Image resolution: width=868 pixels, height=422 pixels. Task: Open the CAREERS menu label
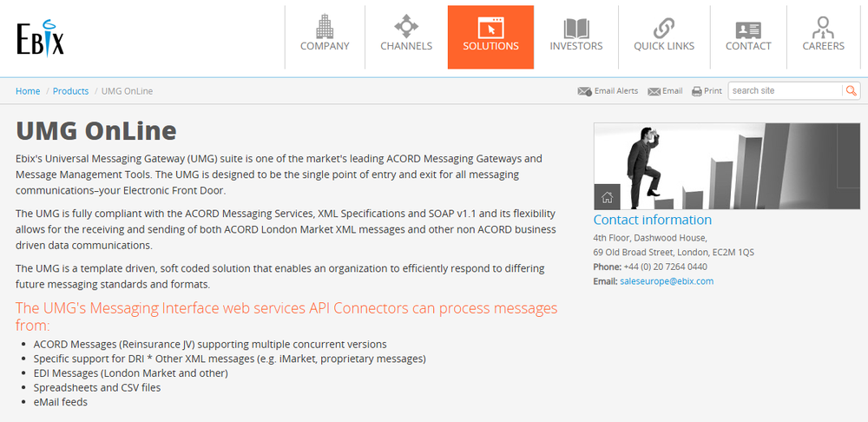click(823, 46)
